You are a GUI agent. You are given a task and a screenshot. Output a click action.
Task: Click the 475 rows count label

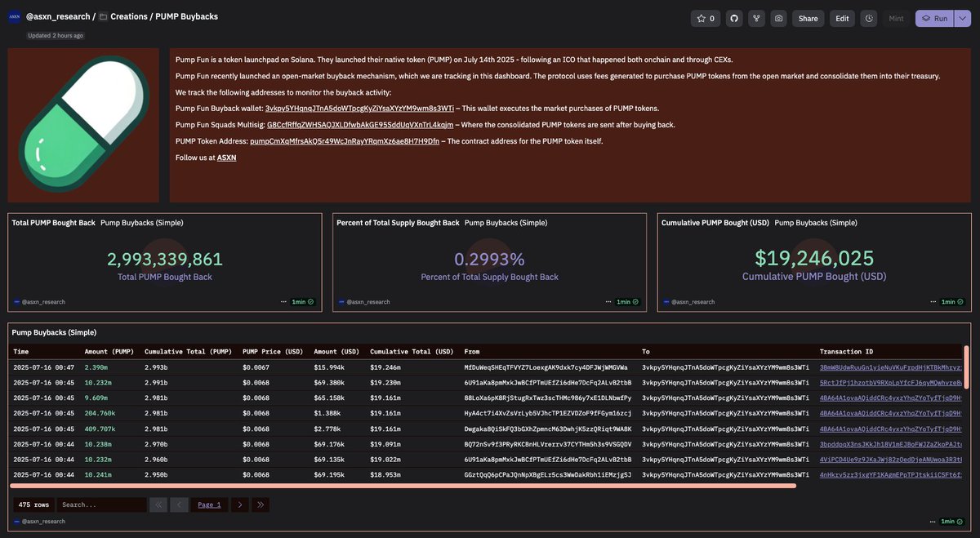tap(33, 505)
